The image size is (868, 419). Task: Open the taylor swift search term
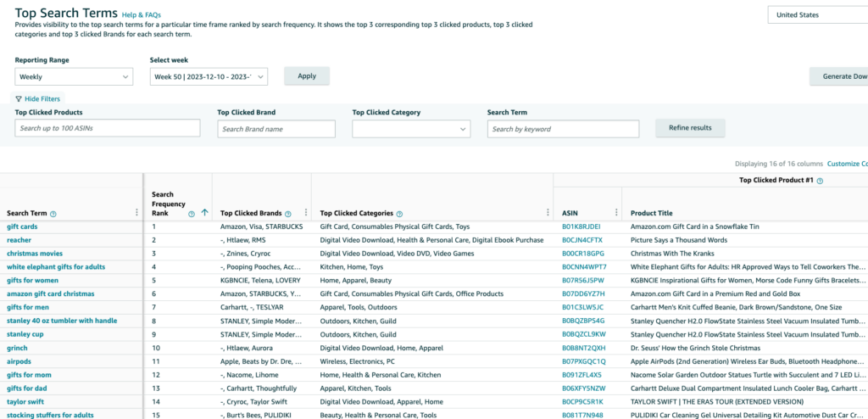(x=25, y=402)
